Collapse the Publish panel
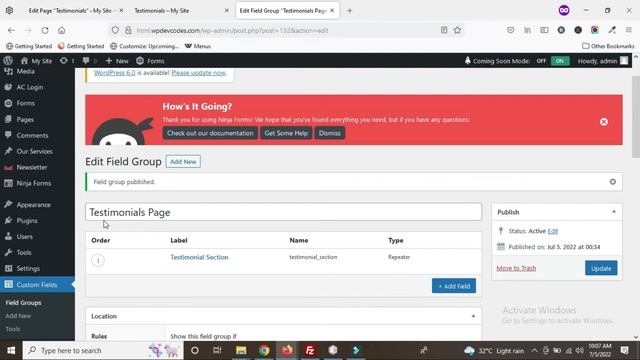640x360 pixels. coord(613,212)
